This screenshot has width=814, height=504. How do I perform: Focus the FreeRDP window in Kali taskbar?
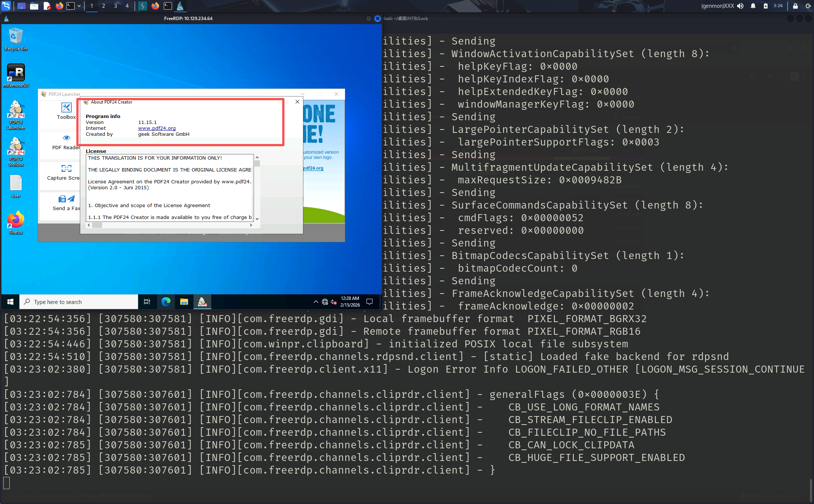coord(180,6)
